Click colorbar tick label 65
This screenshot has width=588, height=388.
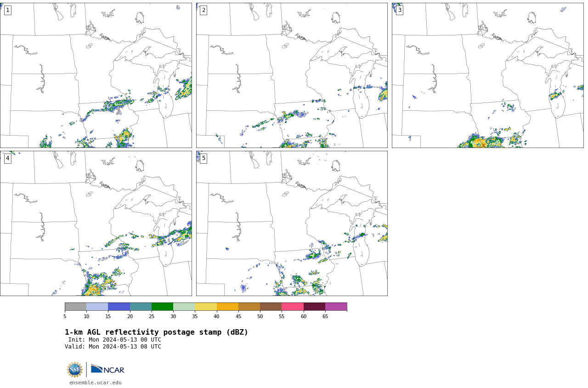pyautogui.click(x=325, y=316)
